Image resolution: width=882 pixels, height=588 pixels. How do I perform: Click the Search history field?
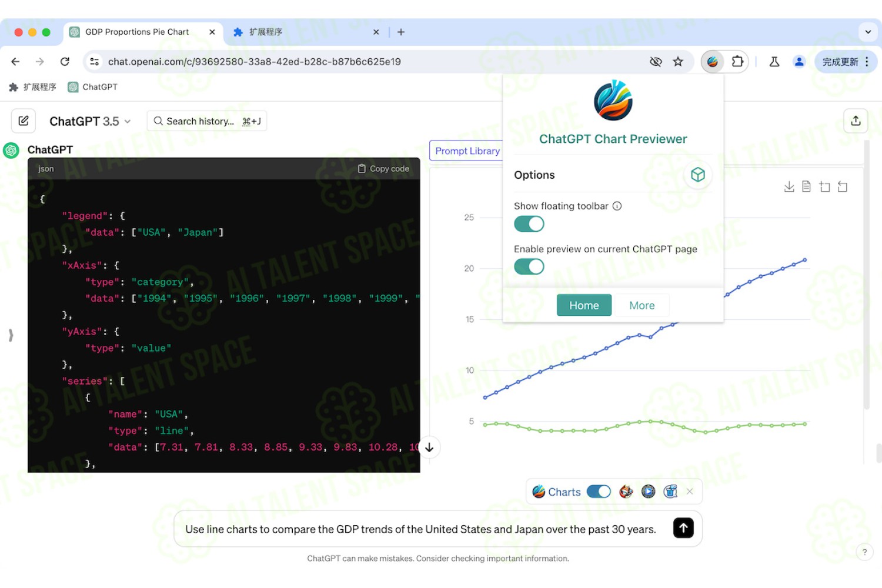pyautogui.click(x=206, y=121)
